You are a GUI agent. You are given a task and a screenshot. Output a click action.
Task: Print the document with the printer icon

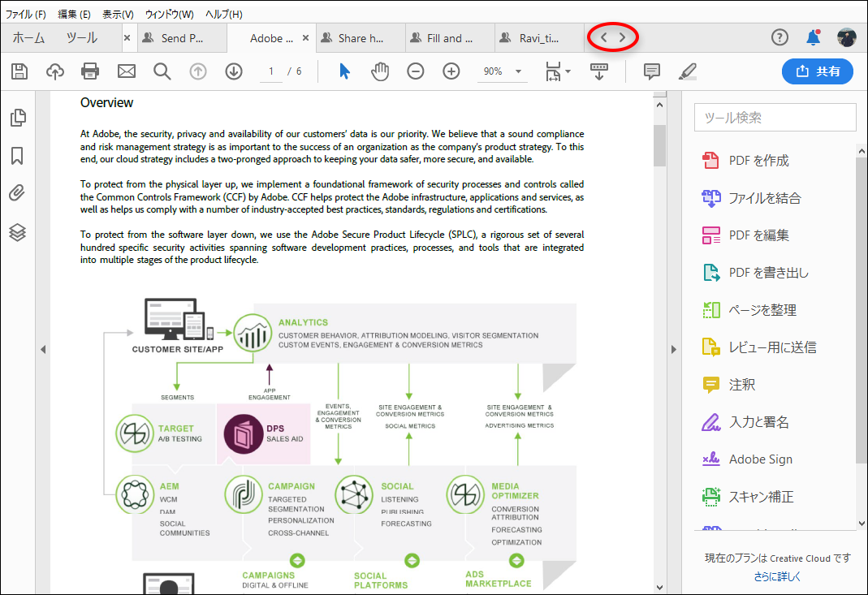(90, 71)
